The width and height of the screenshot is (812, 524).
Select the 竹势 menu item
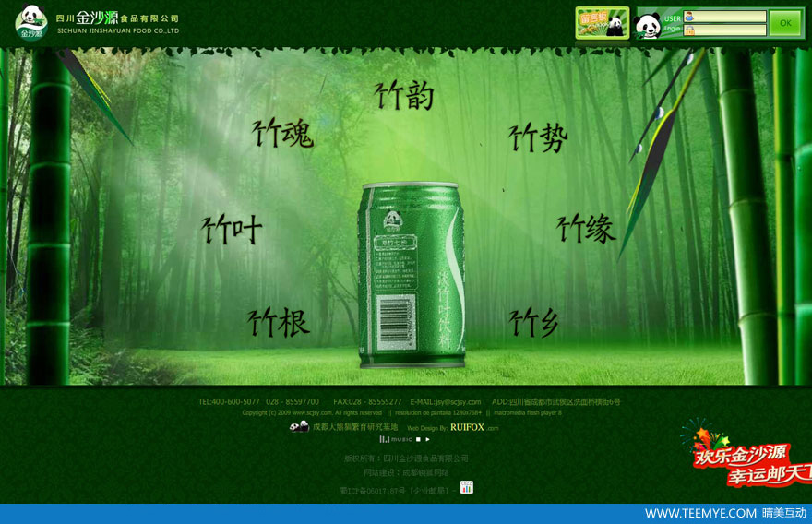pos(538,137)
